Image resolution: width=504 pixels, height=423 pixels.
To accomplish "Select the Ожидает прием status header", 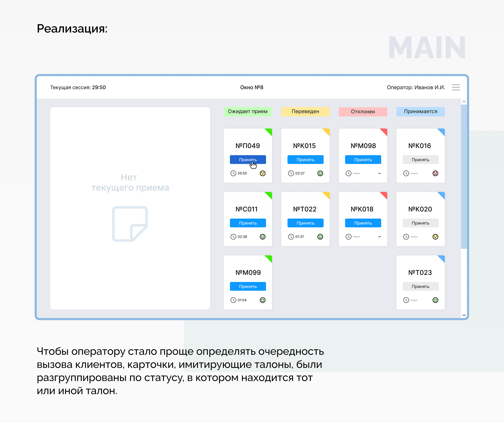I will pyautogui.click(x=247, y=112).
